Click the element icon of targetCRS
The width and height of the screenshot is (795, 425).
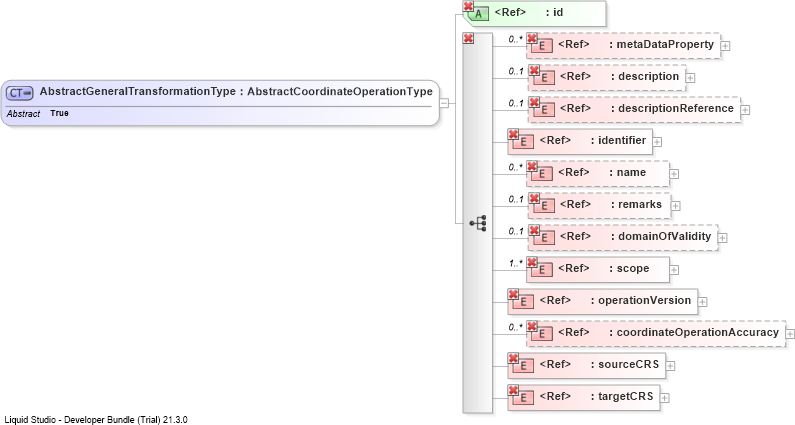point(523,397)
